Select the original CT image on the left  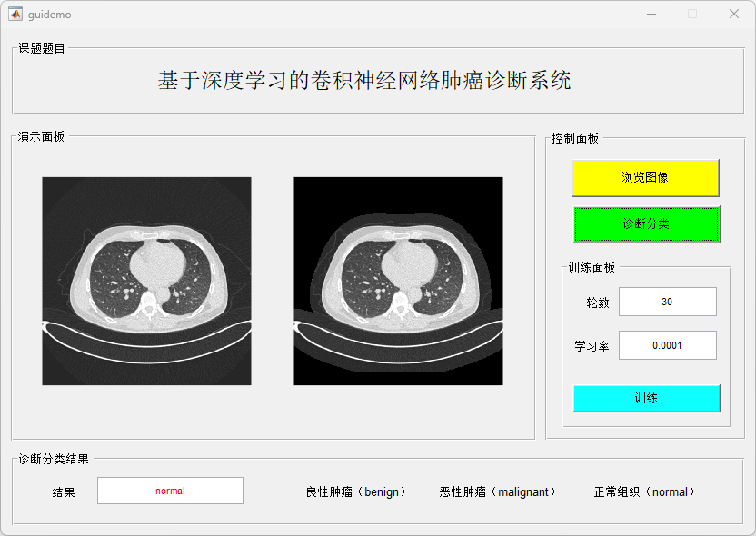click(x=146, y=281)
